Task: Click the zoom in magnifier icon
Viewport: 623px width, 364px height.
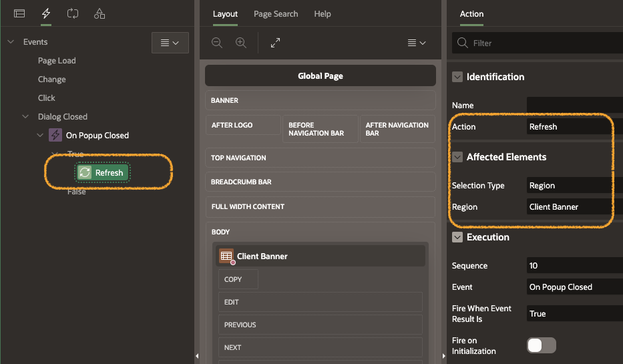Action: click(241, 43)
